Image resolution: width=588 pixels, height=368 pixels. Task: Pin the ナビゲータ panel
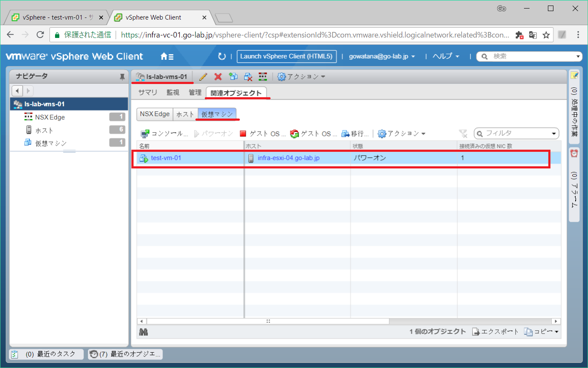(122, 77)
